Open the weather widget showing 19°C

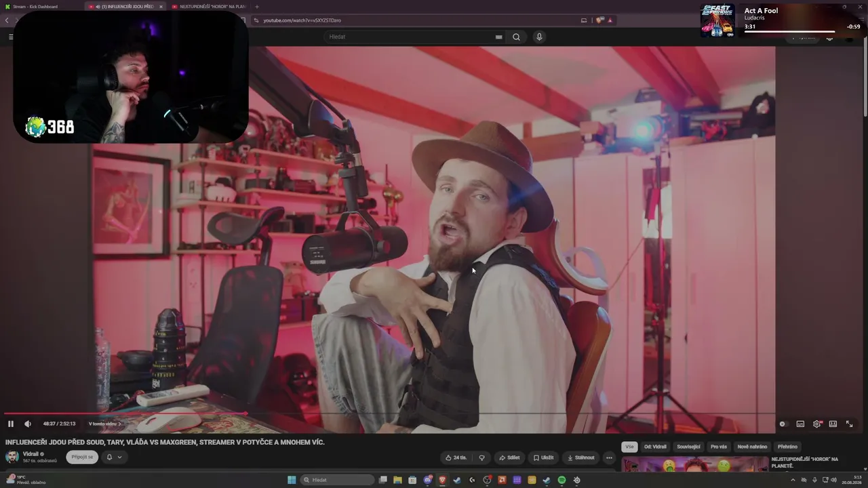point(26,480)
